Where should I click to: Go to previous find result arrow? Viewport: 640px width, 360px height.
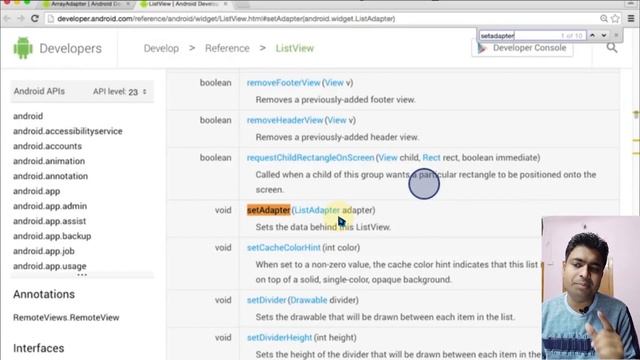tap(592, 36)
